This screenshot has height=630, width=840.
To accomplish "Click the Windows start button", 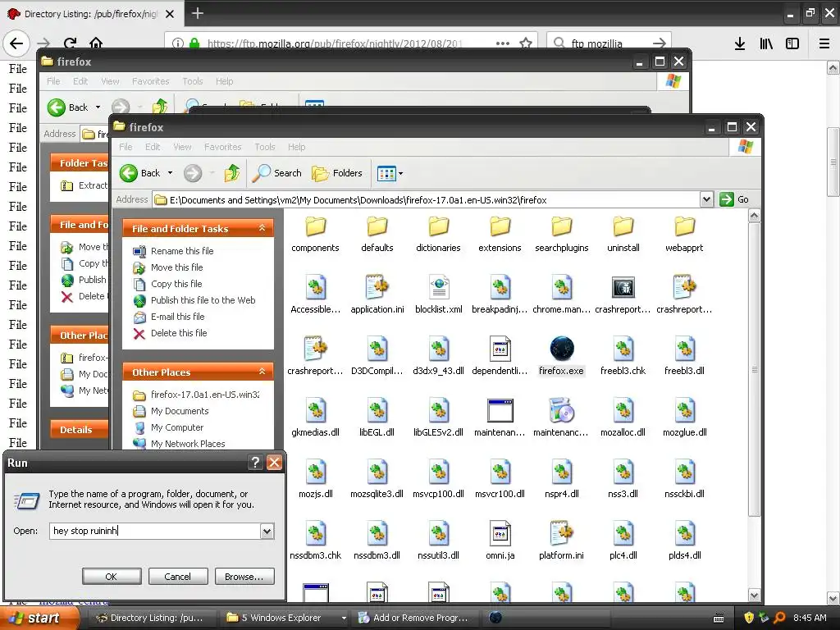I will (38, 619).
